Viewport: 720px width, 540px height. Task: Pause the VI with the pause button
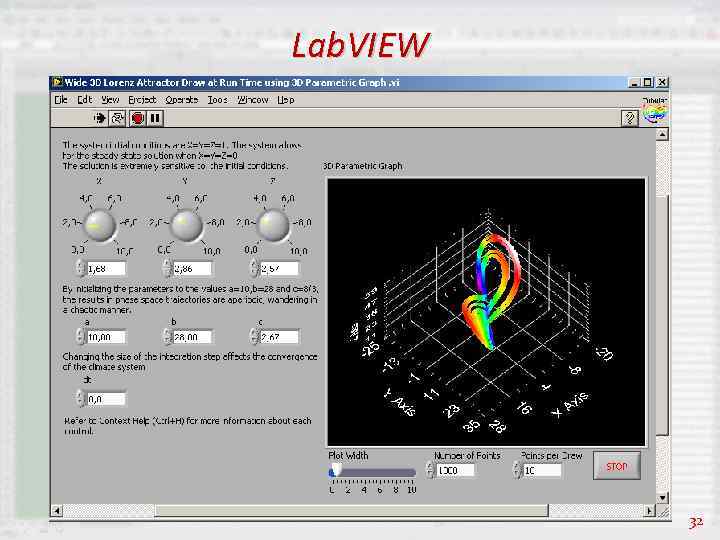(x=155, y=118)
